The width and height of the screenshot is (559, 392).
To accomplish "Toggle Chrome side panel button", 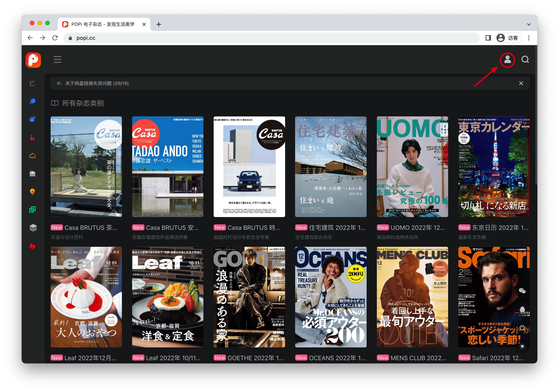I will coord(488,38).
